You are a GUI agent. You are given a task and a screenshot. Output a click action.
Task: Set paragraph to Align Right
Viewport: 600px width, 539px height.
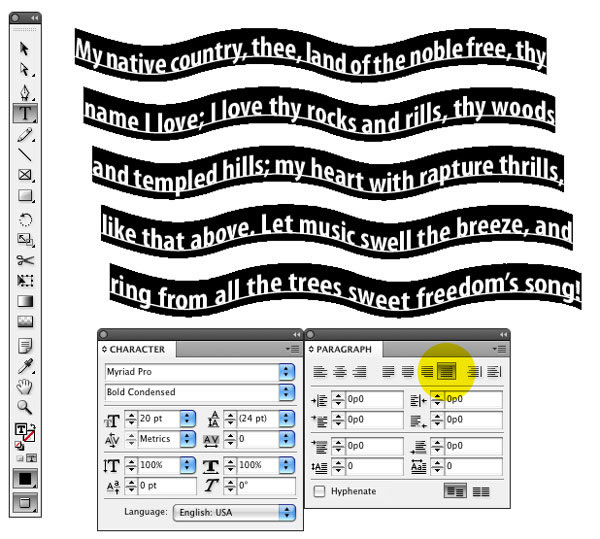[x=359, y=371]
